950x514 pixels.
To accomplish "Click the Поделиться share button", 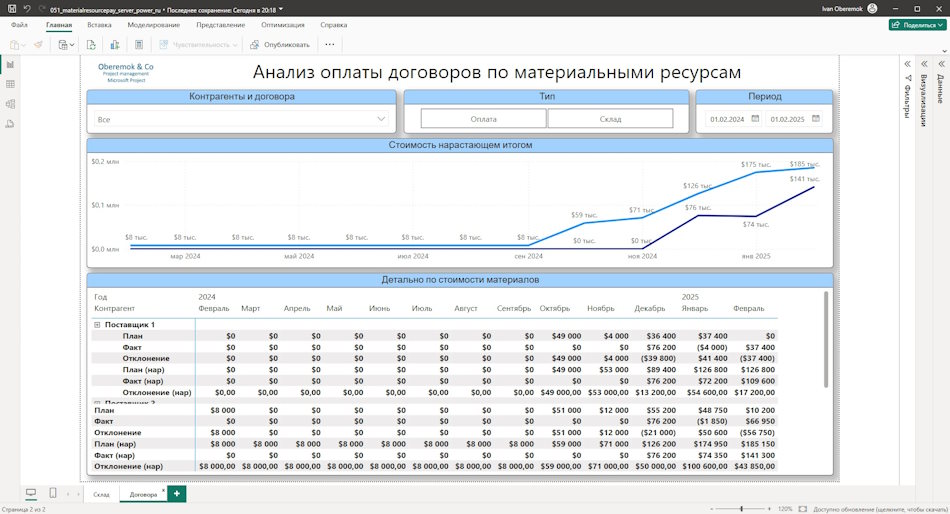I will 917,25.
